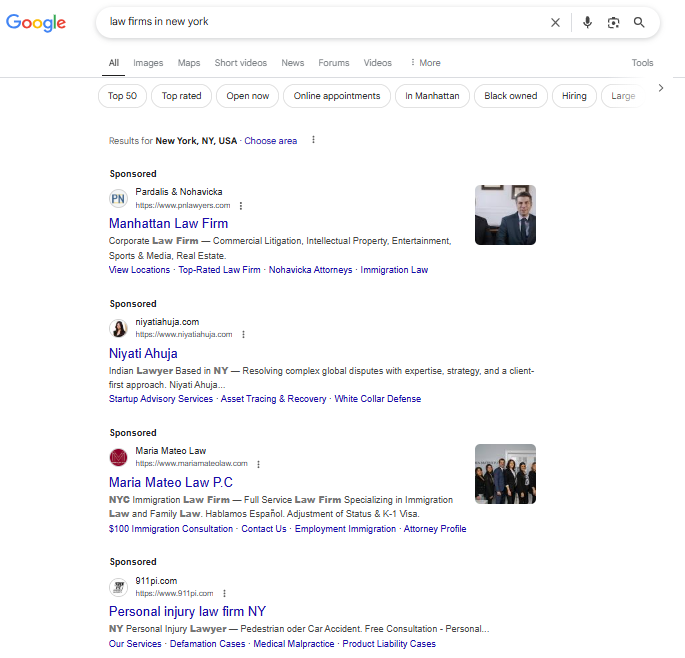Open Google Lens image search icon
Viewport: 685px width, 658px height.
point(613,22)
